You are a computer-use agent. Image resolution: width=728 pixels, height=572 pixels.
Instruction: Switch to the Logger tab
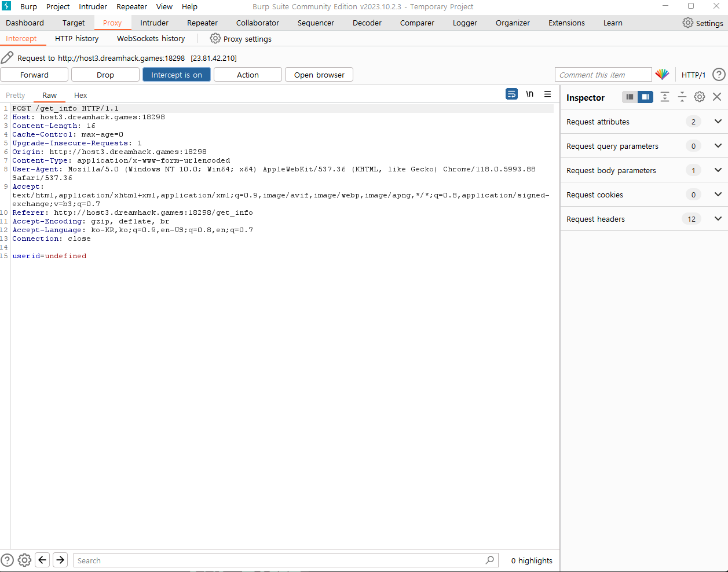click(x=465, y=23)
